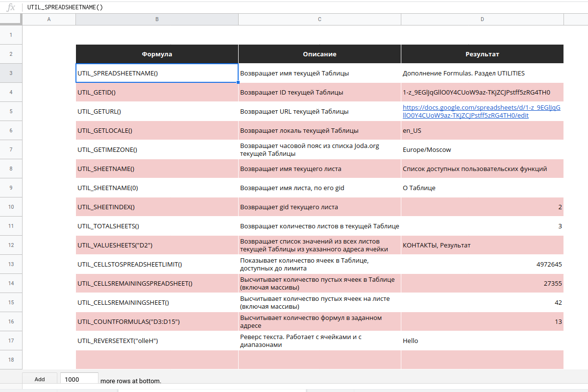Select column header C

click(x=319, y=19)
